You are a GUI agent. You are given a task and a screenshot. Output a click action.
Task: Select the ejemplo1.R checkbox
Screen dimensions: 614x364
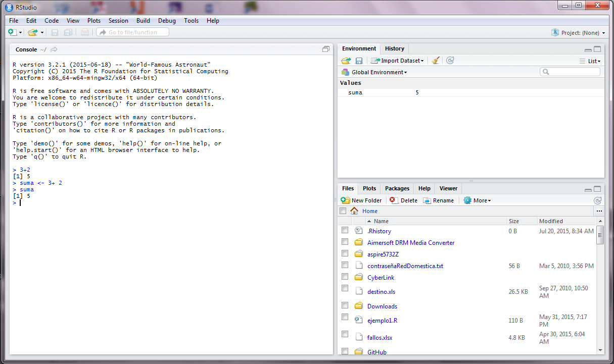pyautogui.click(x=345, y=317)
